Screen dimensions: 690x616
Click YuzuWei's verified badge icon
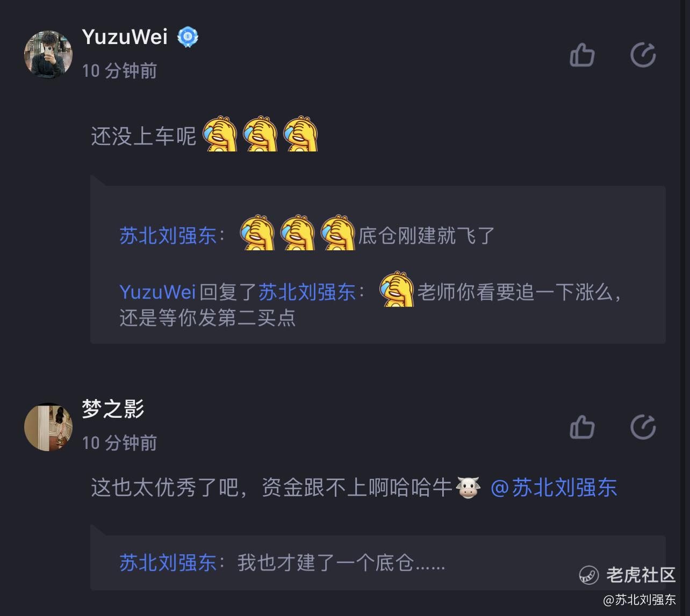click(188, 37)
